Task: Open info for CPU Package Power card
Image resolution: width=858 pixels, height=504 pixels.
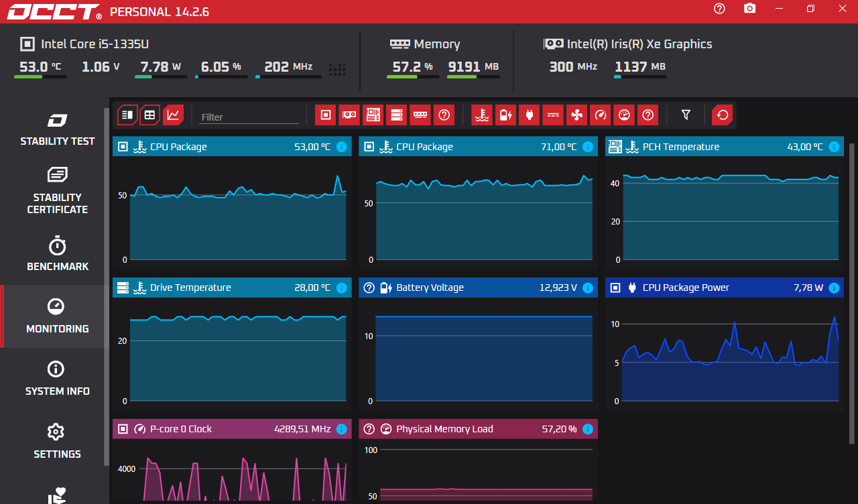Action: pyautogui.click(x=834, y=288)
